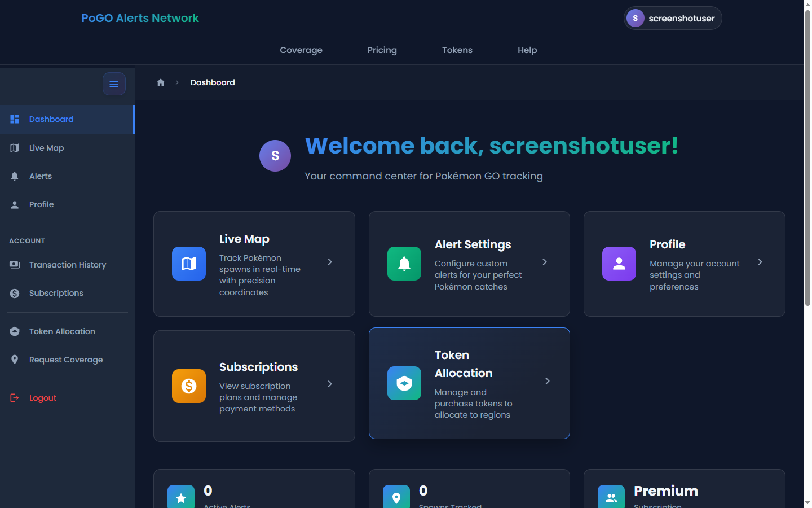Image resolution: width=812 pixels, height=508 pixels.
Task: Expand the Token Allocation card chevron
Action: click(548, 381)
